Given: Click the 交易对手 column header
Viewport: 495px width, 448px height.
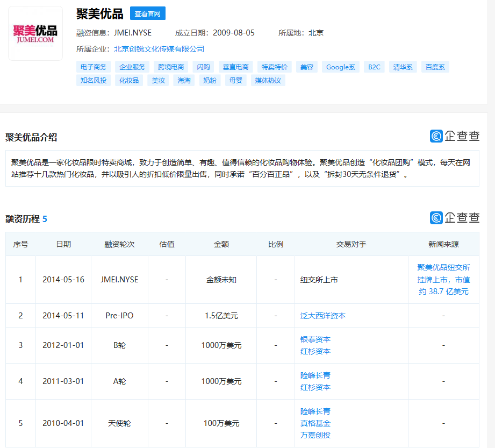Looking at the screenshot, I should pos(351,244).
